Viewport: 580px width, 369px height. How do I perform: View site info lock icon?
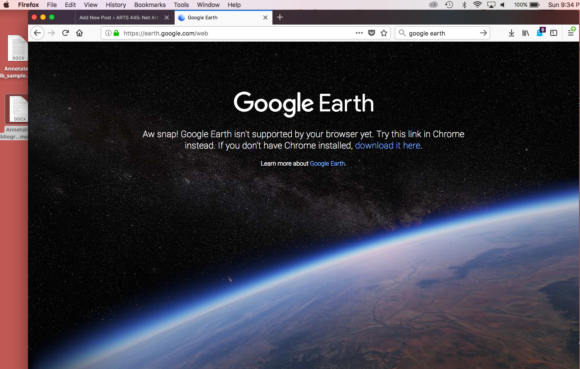(116, 33)
